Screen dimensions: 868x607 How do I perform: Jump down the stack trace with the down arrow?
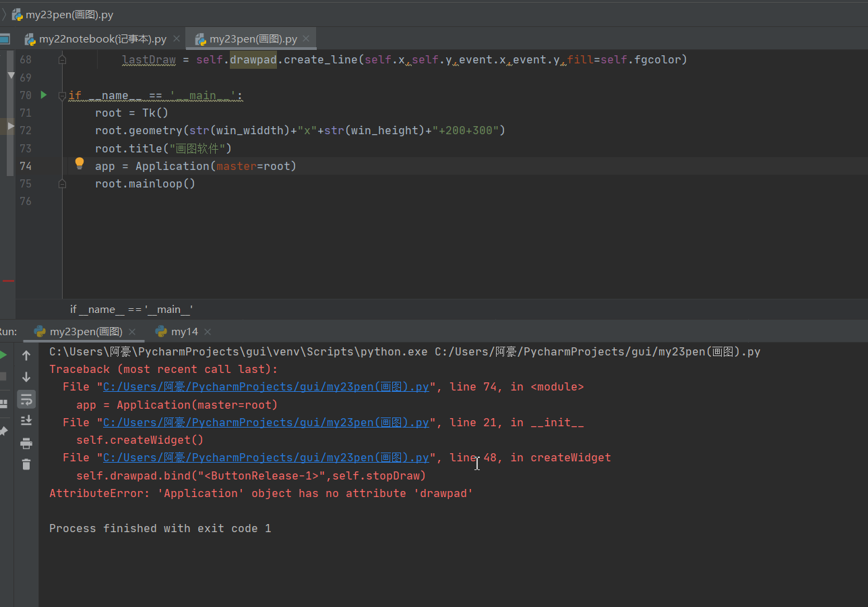(26, 377)
